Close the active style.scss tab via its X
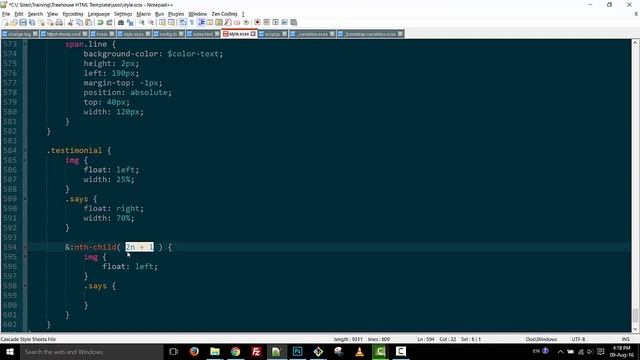Viewport: 640px width, 360px height. coord(253,34)
